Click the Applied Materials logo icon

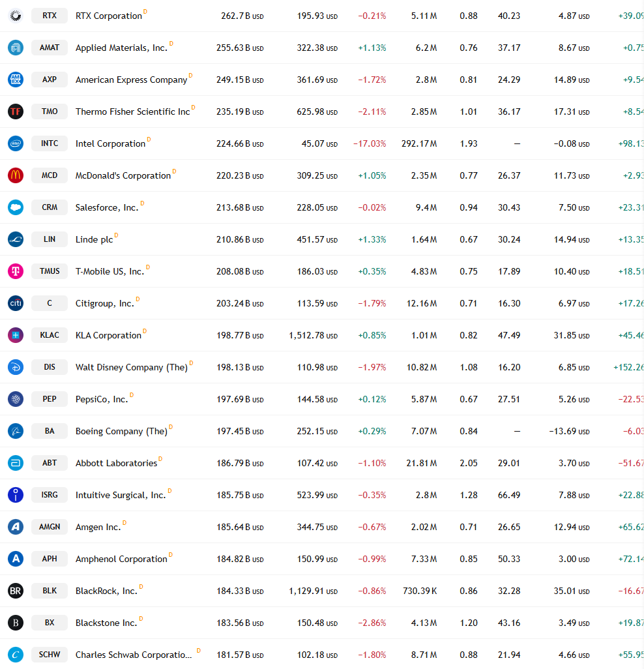tap(16, 48)
